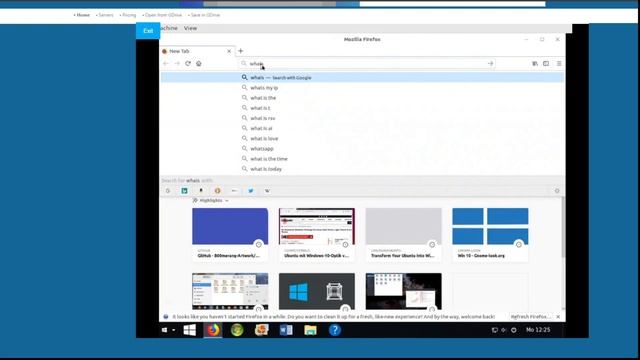Open the Library icon in Firefox toolbar
Image resolution: width=640 pixels, height=360 pixels.
[x=535, y=64]
